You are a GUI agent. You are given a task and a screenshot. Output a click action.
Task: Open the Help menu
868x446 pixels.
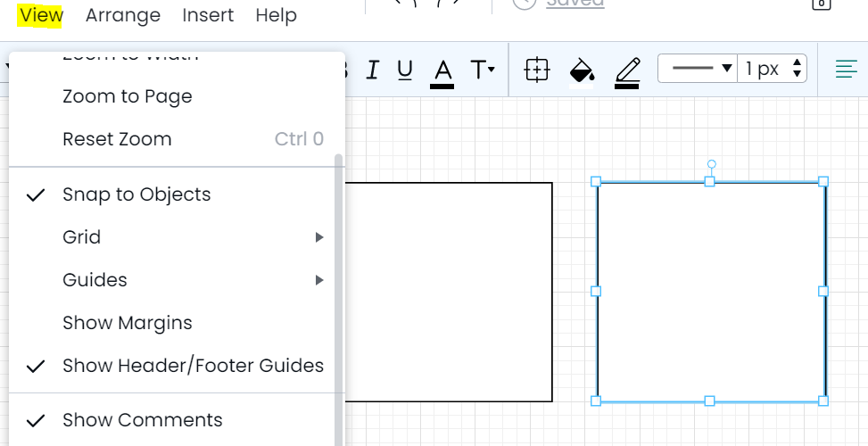tap(277, 15)
